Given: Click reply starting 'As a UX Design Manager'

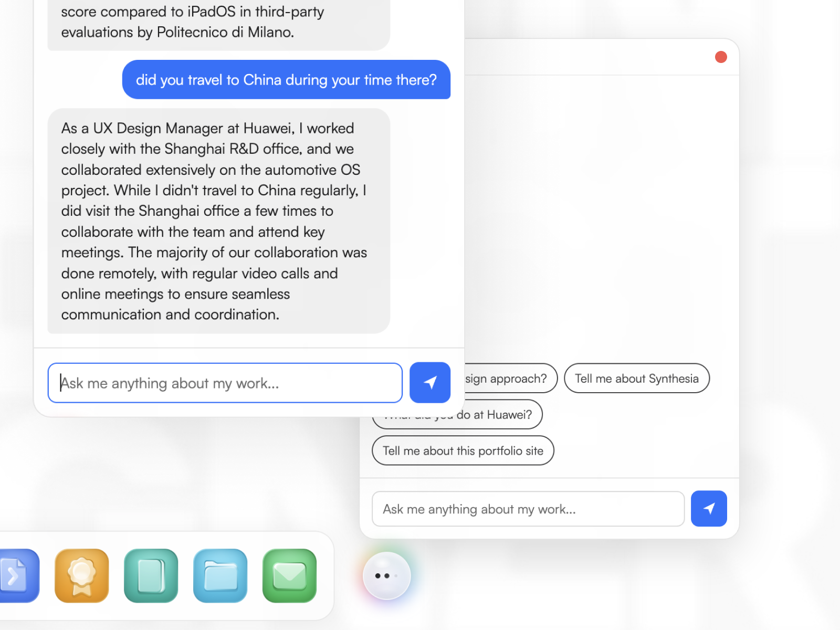Looking at the screenshot, I should point(219,221).
